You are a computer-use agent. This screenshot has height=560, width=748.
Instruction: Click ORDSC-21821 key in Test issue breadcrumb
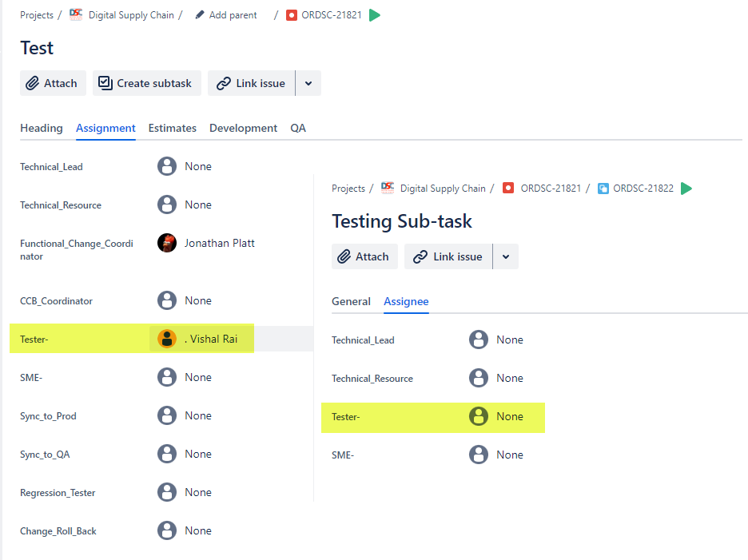click(x=332, y=15)
